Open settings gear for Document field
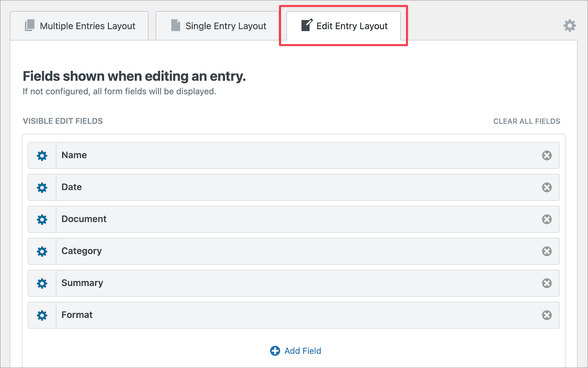Screen dimensions: 588x368 pyautogui.click(x=42, y=220)
